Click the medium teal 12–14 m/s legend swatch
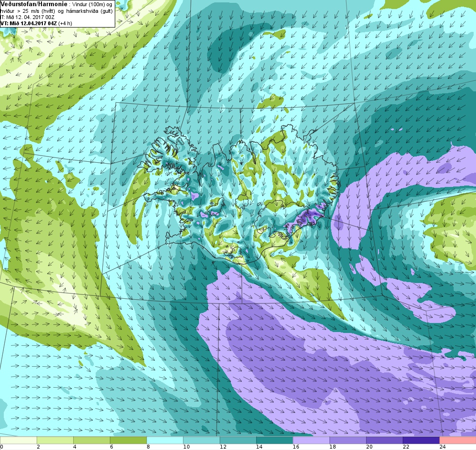This screenshot has width=476, height=450. coord(238,440)
